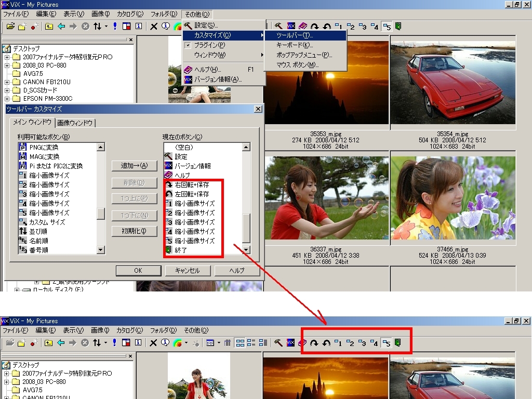532x399 pixels.
Task: Click thumbnail size 2 icon in lower toolbar
Action: tap(351, 343)
